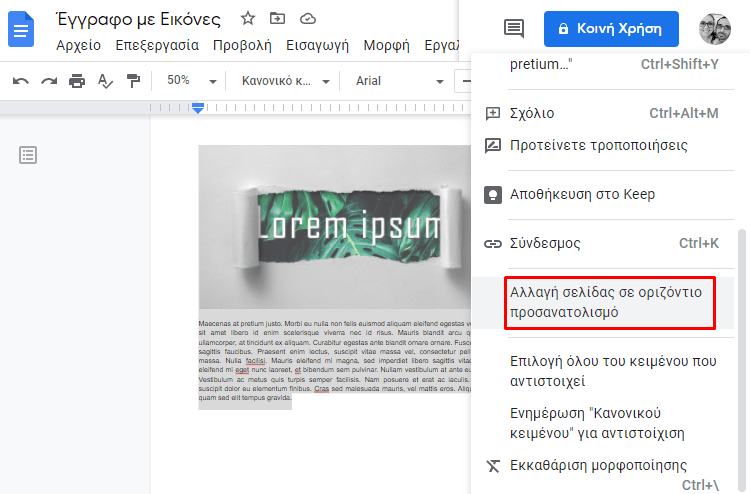Open the Arial font dropdown
Screen dimensions: 750x494
coord(399,81)
